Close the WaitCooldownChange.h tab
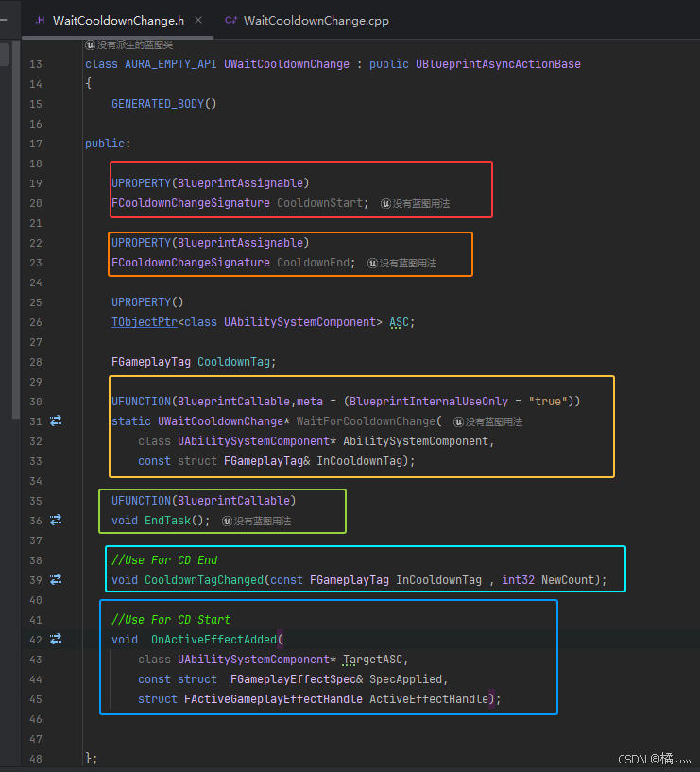Screen dimensions: 700x772 pos(198,20)
